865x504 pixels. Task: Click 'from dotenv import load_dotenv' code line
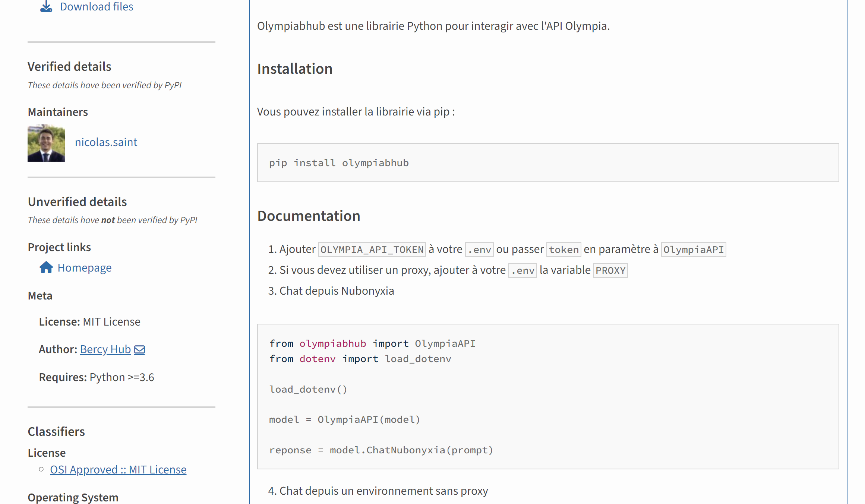click(360, 359)
